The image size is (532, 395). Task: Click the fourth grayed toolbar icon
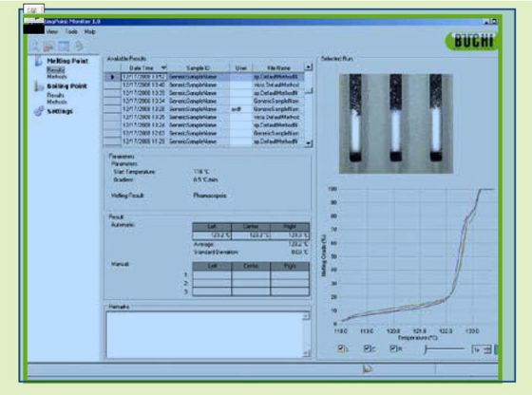pyautogui.click(x=78, y=46)
